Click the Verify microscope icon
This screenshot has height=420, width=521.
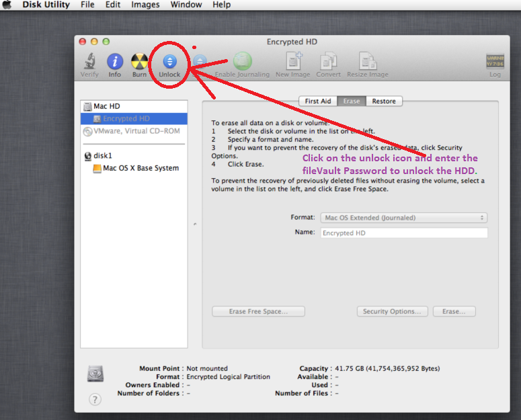click(89, 61)
